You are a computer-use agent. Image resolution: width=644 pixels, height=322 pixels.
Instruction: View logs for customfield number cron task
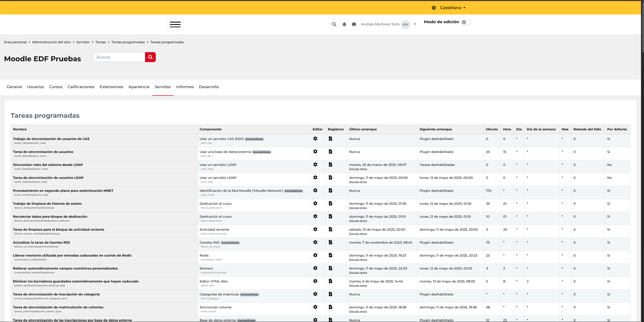point(330,268)
